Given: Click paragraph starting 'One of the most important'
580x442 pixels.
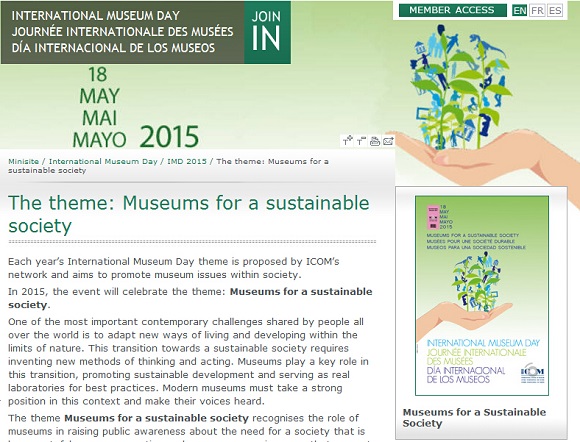Looking at the screenshot, I should click(x=188, y=361).
